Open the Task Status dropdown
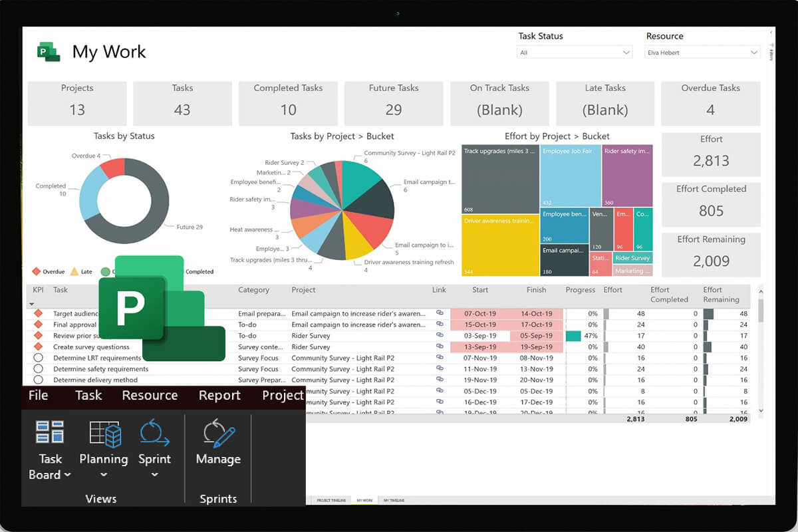The image size is (798, 532). coord(575,53)
